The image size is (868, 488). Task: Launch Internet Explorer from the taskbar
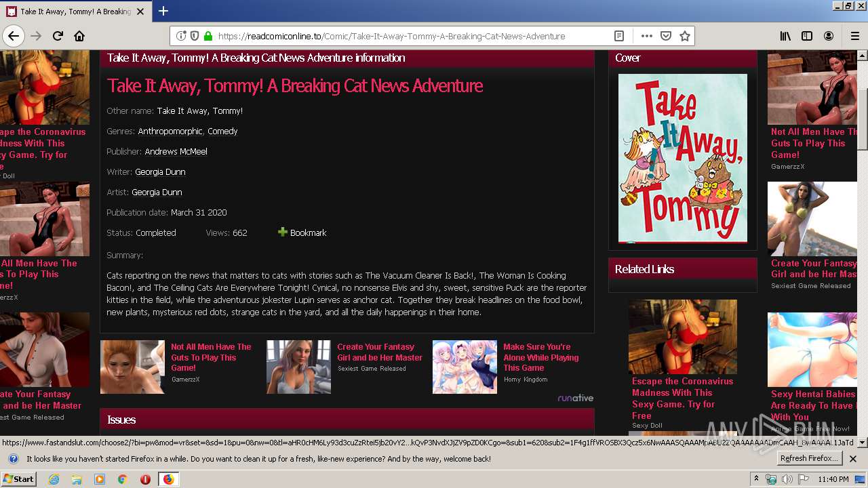pos(54,479)
